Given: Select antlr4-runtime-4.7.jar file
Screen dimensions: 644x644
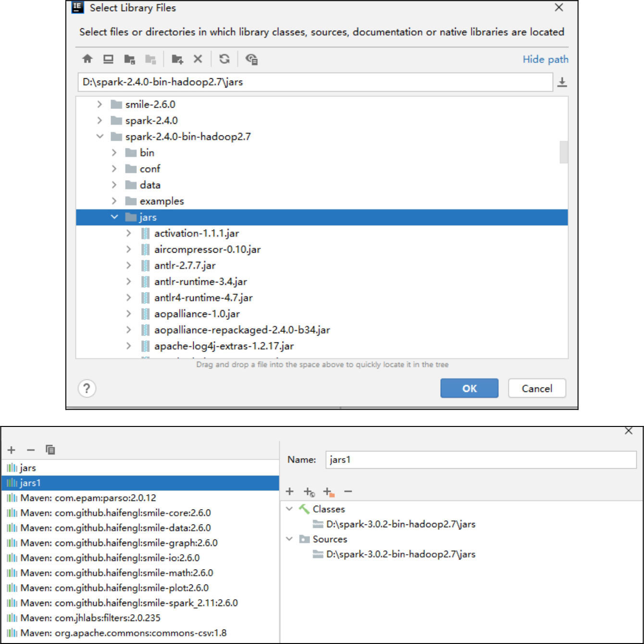Looking at the screenshot, I should tap(203, 298).
